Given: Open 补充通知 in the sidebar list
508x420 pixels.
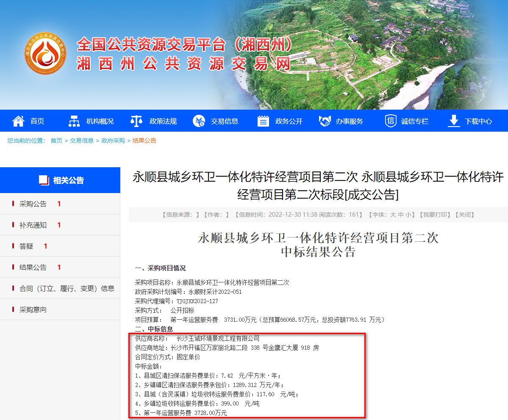Looking at the screenshot, I should click(33, 225).
